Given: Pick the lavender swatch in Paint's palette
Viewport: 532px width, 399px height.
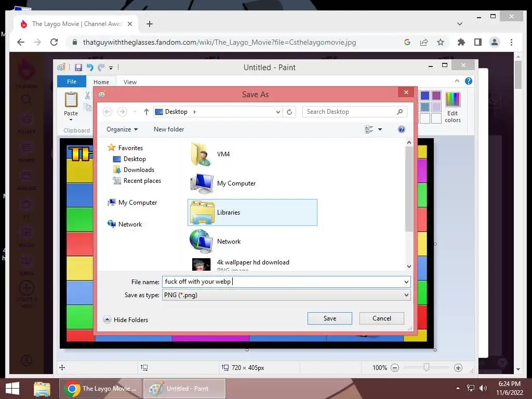Looking at the screenshot, I should tap(436, 107).
